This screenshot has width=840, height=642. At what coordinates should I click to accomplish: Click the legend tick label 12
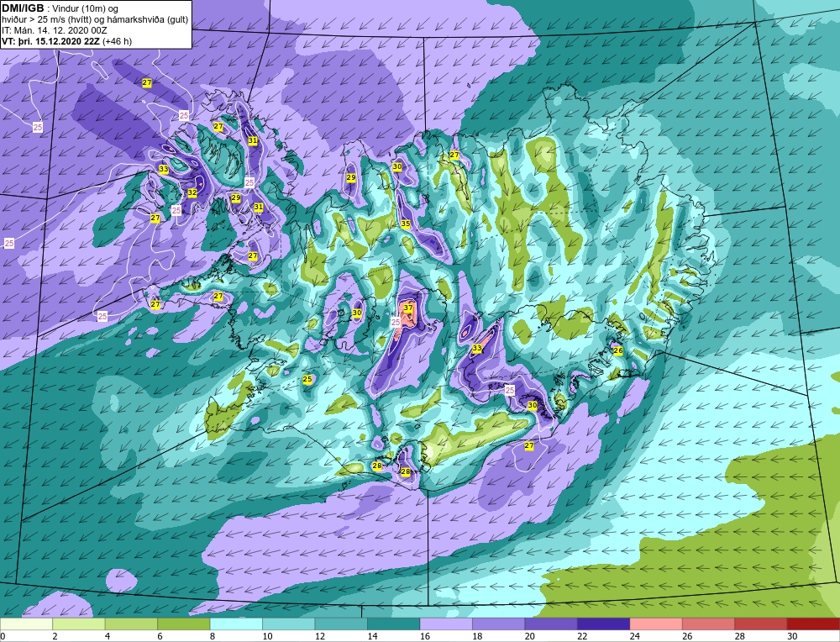[x=320, y=636]
